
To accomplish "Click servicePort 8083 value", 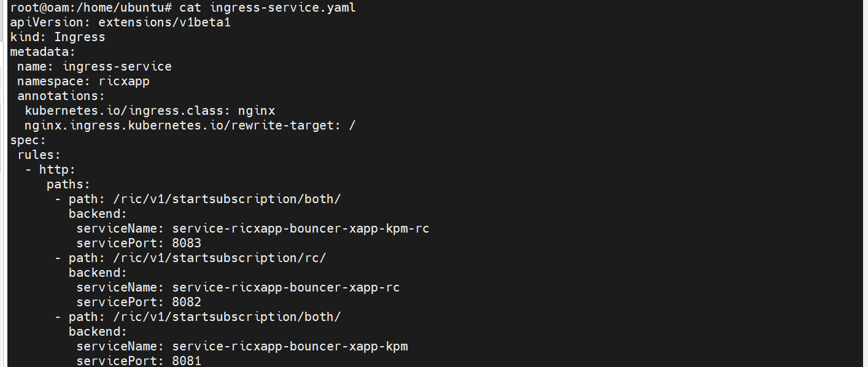I will 187,243.
